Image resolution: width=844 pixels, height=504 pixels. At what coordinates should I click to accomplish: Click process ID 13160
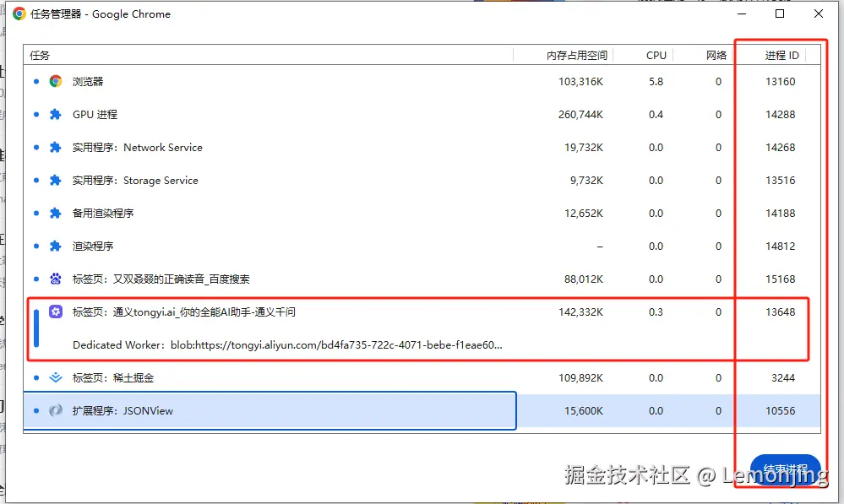[780, 81]
